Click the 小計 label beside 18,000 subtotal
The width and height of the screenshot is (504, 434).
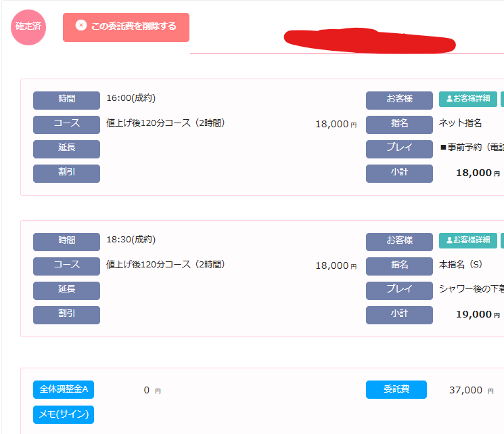point(399,173)
